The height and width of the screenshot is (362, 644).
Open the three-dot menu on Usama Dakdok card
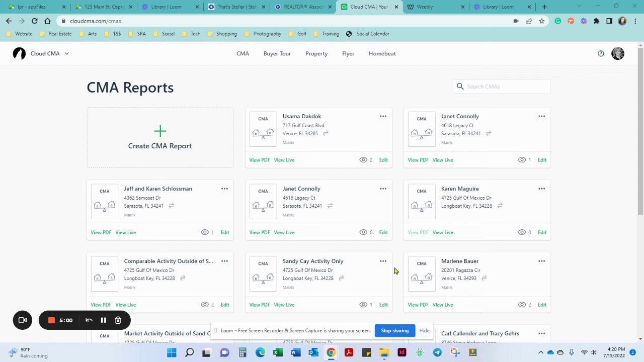click(383, 116)
